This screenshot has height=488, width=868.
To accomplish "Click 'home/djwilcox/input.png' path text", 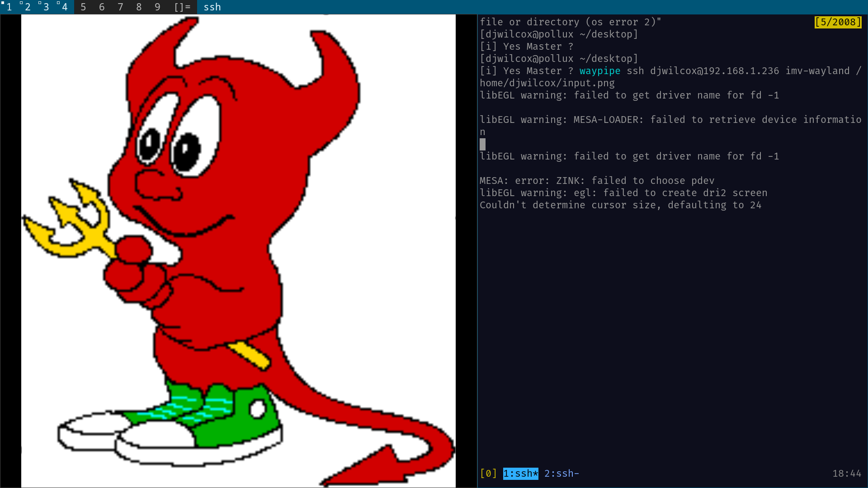I will point(547,83).
